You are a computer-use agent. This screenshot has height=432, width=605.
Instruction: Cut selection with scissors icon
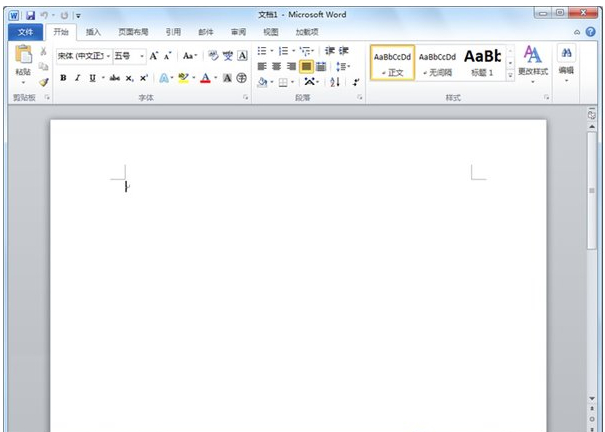43,51
